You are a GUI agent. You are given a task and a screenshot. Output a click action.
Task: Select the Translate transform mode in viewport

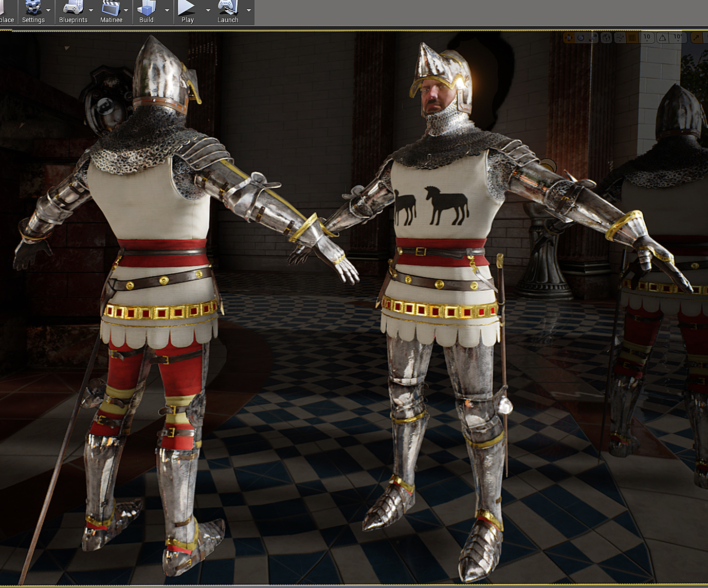coord(569,38)
